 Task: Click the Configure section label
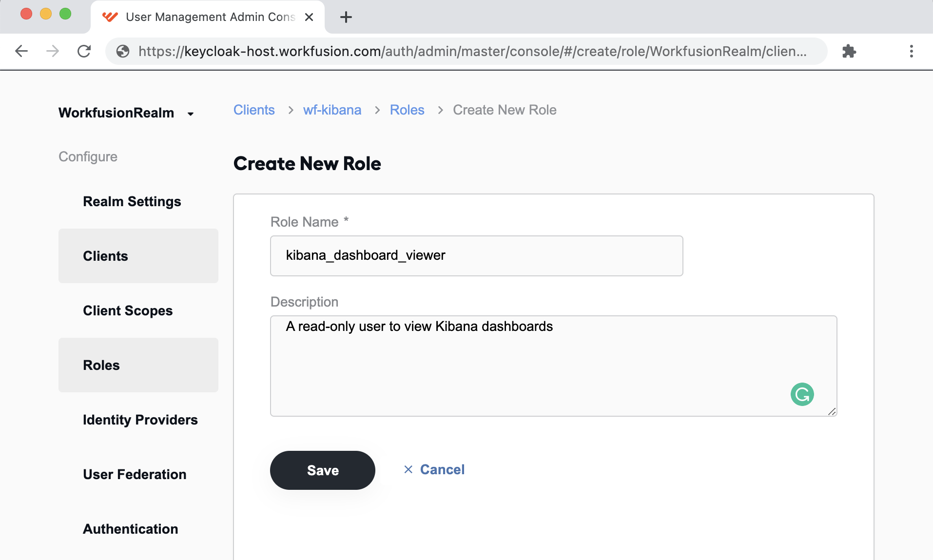88,156
